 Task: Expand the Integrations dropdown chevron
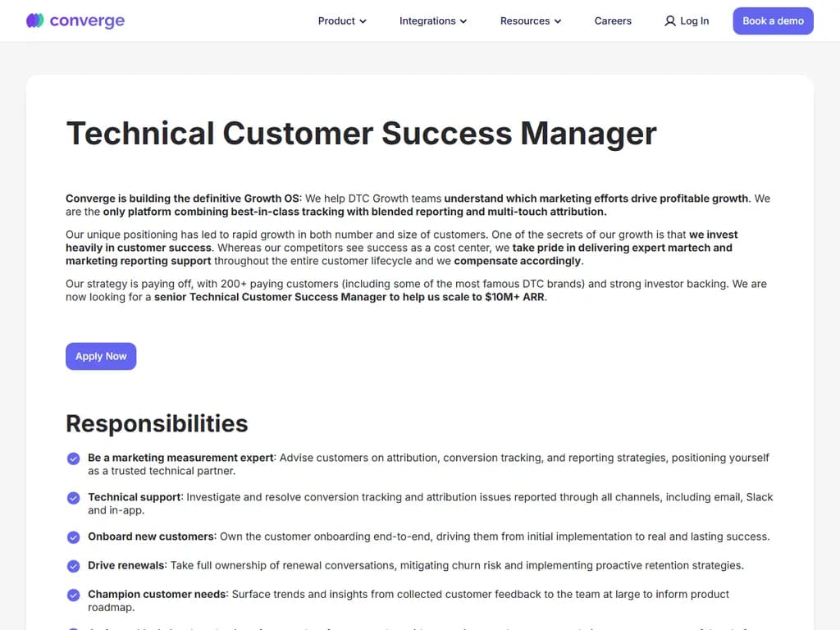(x=463, y=21)
